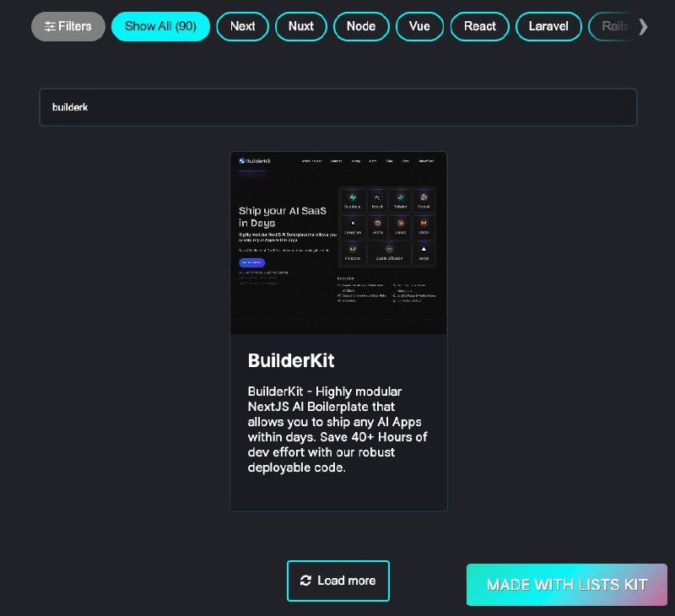
Task: Select the Show All (90) filter
Action: pyautogui.click(x=160, y=27)
